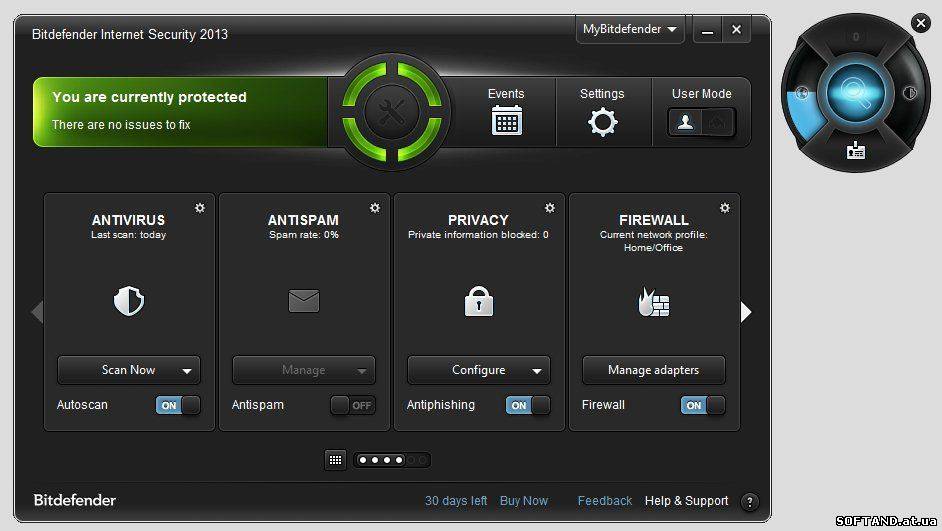Viewport: 942px width, 531px height.
Task: Click the widget's right shield segment
Action: click(910, 93)
